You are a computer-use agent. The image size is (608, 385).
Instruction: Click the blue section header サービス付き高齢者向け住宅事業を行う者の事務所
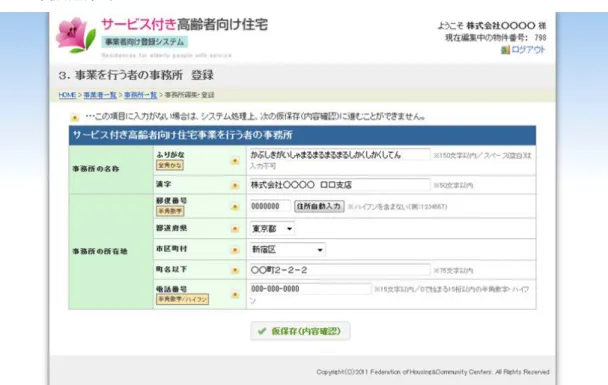pyautogui.click(x=302, y=135)
